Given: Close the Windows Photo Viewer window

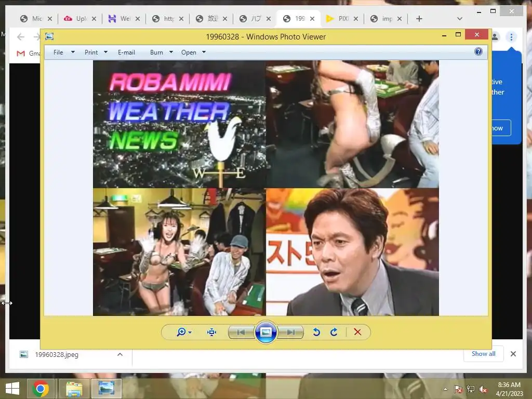Looking at the screenshot, I should 477,35.
